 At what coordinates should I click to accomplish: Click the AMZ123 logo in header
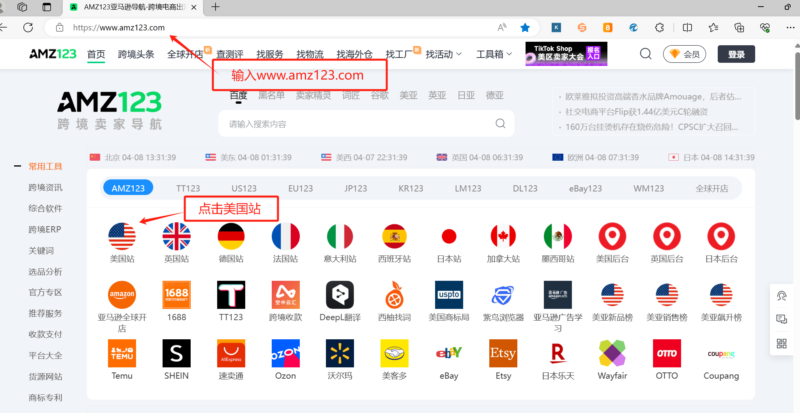[x=53, y=54]
